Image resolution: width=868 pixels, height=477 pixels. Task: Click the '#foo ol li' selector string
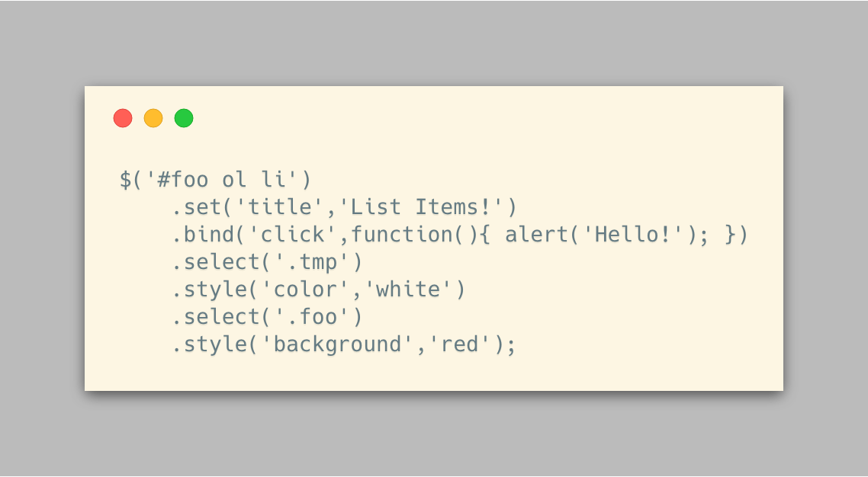coord(222,180)
